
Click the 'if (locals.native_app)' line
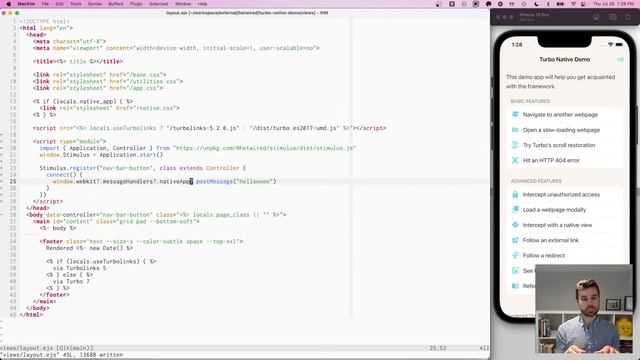point(83,101)
